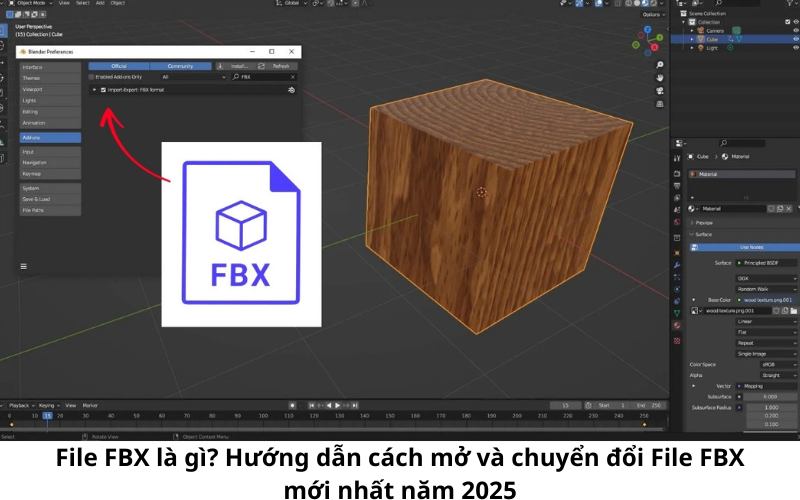Expand the Import-Export FBX format add-on
800x500 pixels.
pos(94,90)
